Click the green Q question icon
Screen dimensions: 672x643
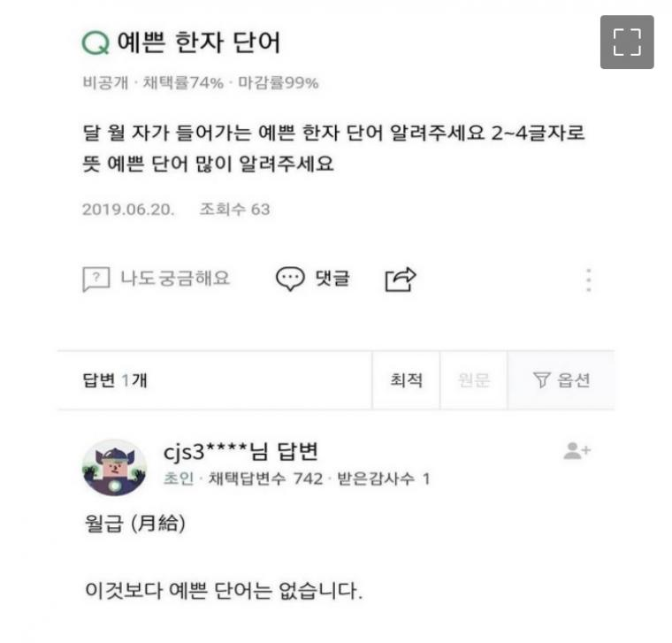coord(95,43)
